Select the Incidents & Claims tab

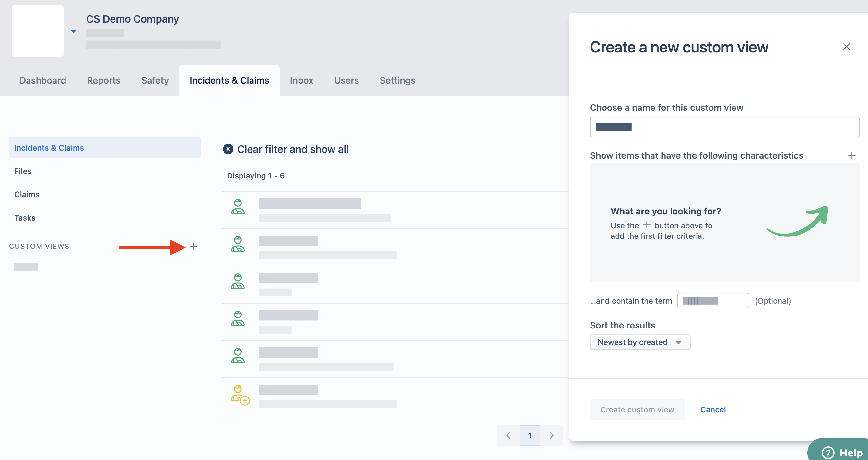coord(229,80)
